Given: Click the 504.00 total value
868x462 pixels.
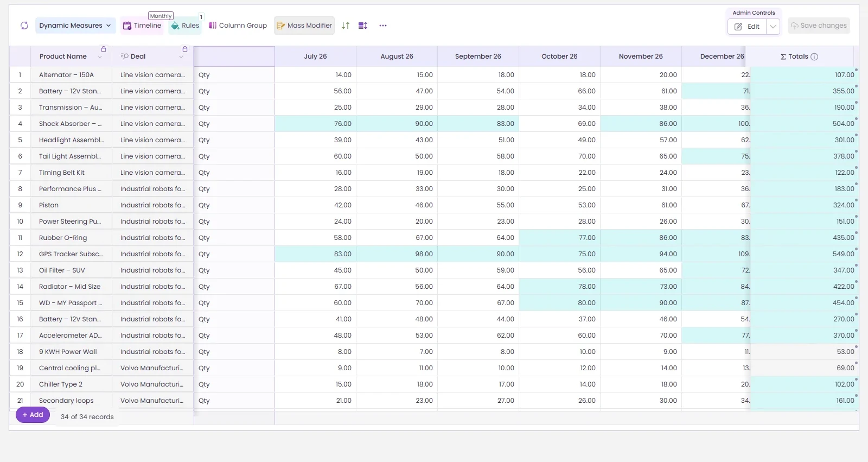Looking at the screenshot, I should click(x=843, y=124).
